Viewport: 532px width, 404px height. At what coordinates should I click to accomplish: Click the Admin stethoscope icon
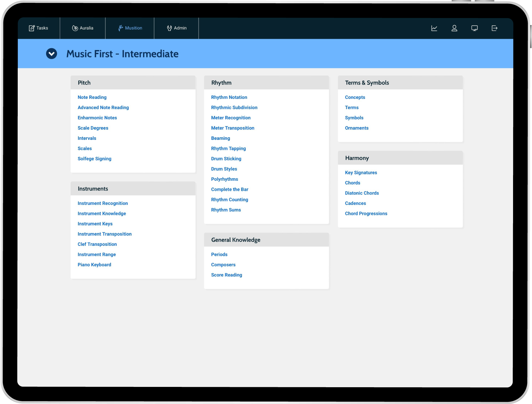169,28
